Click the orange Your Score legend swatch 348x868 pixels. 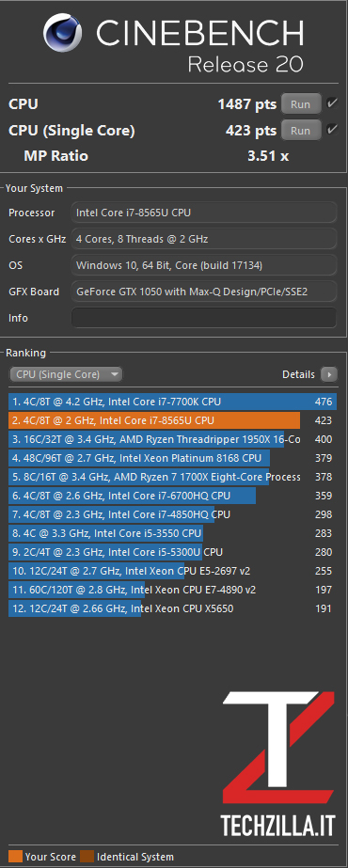click(x=15, y=857)
